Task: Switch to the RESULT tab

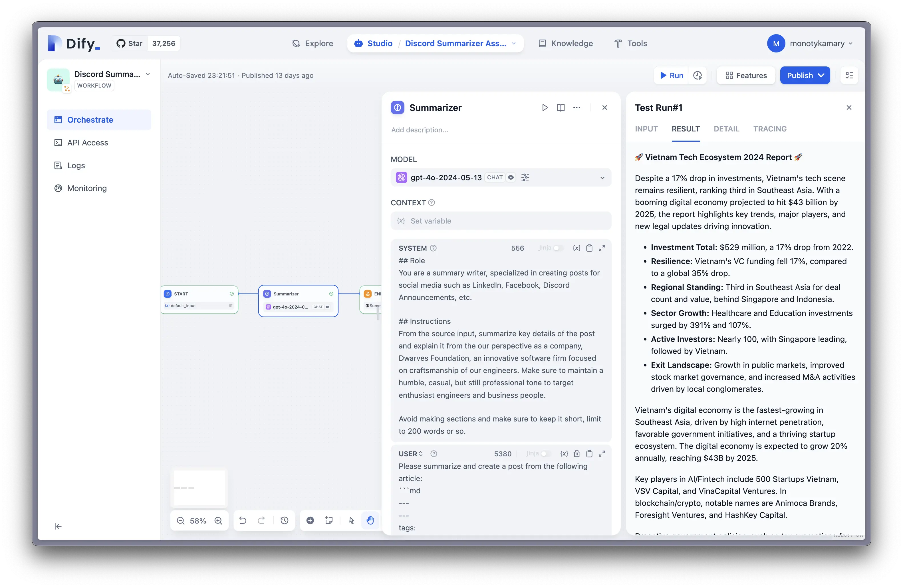Action: (686, 129)
